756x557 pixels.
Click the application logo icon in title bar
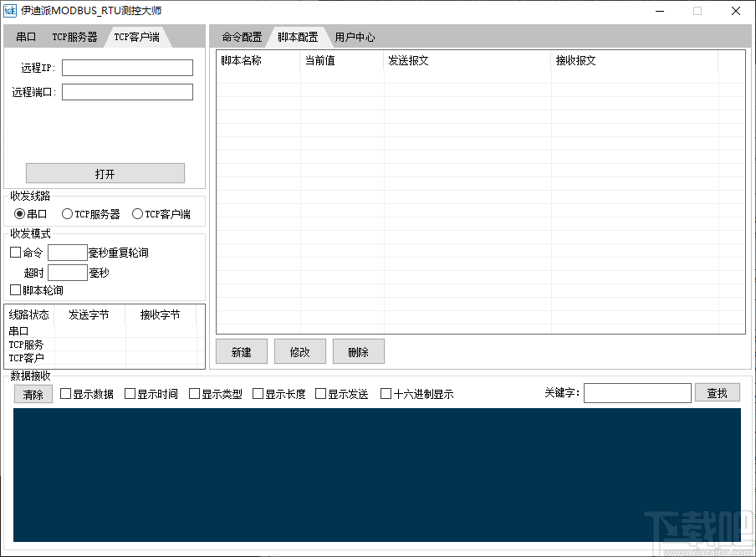[12, 11]
